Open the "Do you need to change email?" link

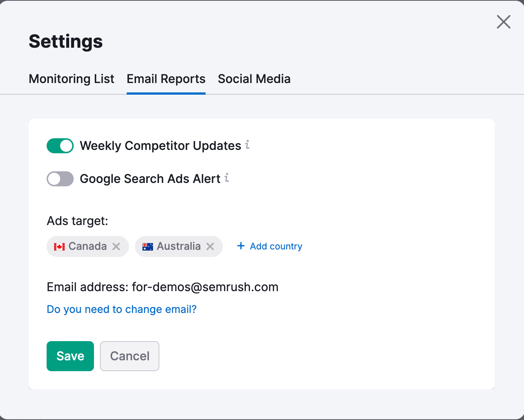(x=121, y=309)
